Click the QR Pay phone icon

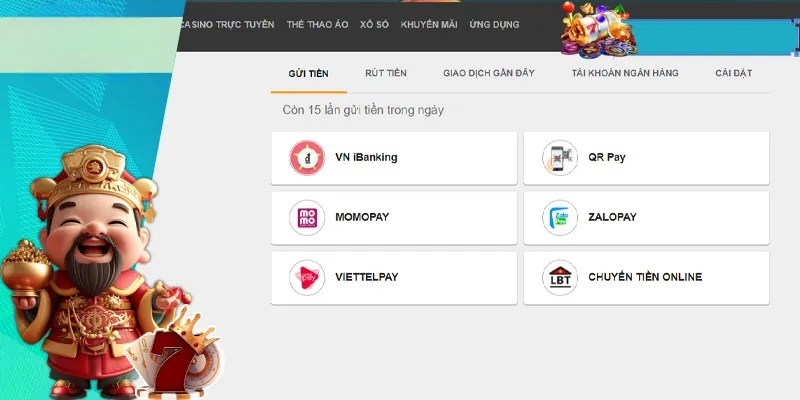click(560, 158)
